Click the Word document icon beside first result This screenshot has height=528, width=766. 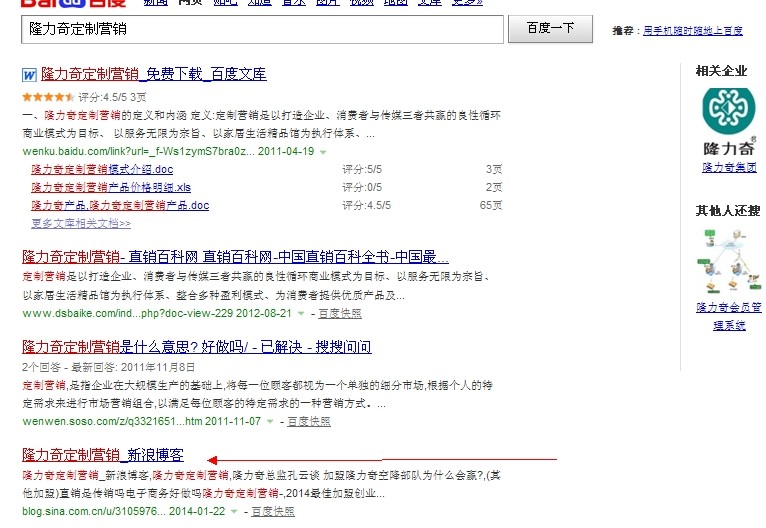[x=29, y=75]
